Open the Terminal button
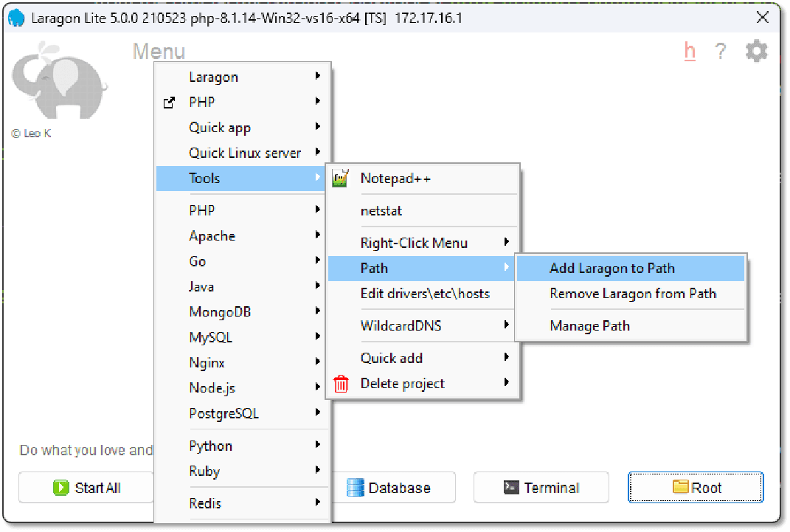 pyautogui.click(x=541, y=488)
